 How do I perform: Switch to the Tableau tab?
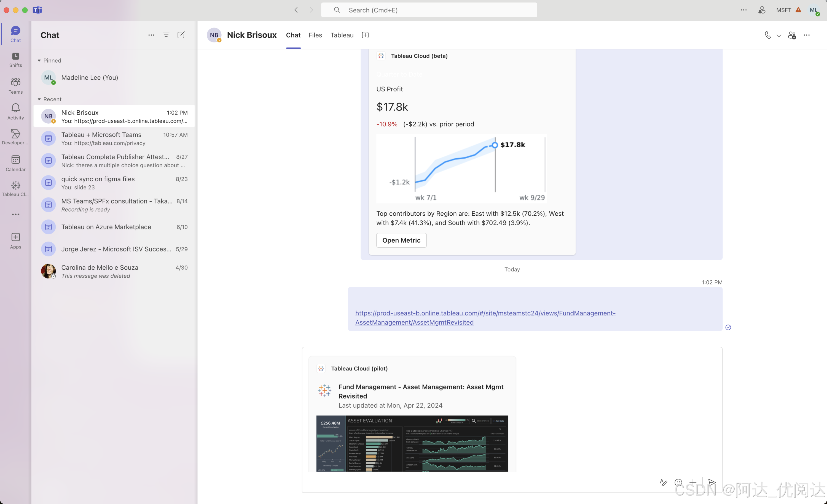[342, 35]
